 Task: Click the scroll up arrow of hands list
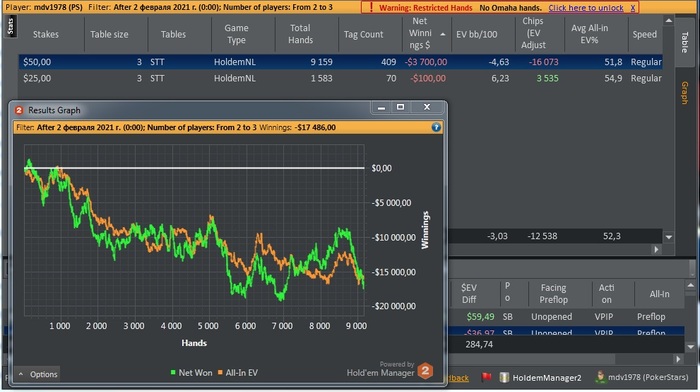point(690,285)
